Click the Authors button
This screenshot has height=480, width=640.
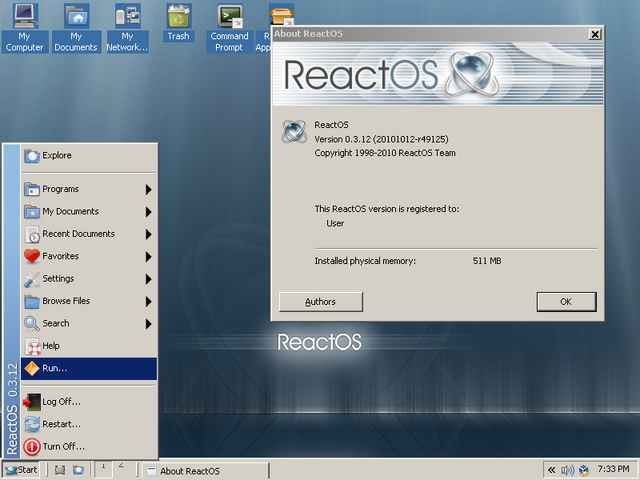(321, 302)
